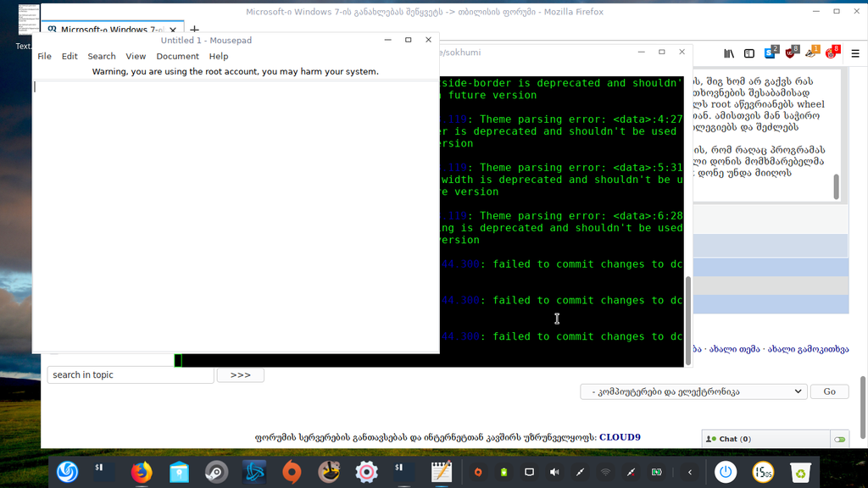This screenshot has width=868, height=488.
Task: Launch Origin from the dock
Action: (x=292, y=472)
